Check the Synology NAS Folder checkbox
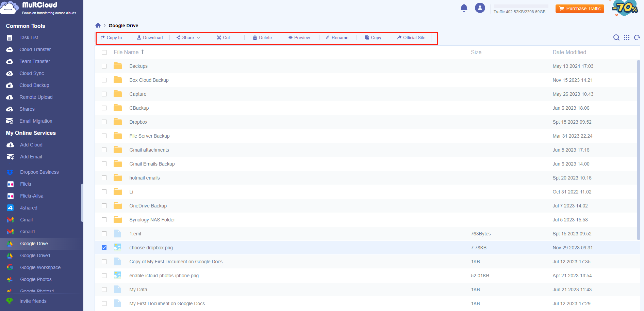644x311 pixels. coord(104,220)
